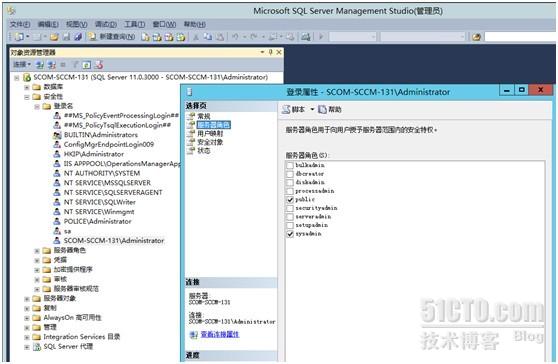Viewport: 558px width, 364px height.
Task: Select the 状态 page in dialog
Action: point(204,151)
